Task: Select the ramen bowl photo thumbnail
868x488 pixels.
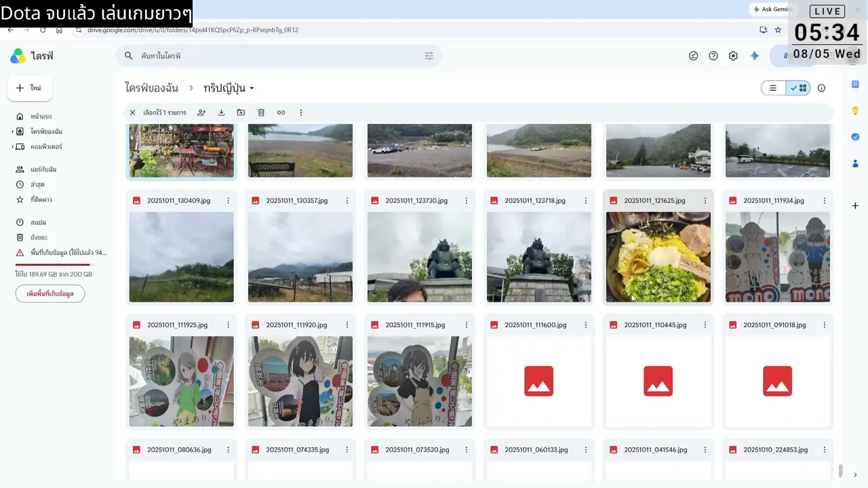Action: [x=658, y=257]
